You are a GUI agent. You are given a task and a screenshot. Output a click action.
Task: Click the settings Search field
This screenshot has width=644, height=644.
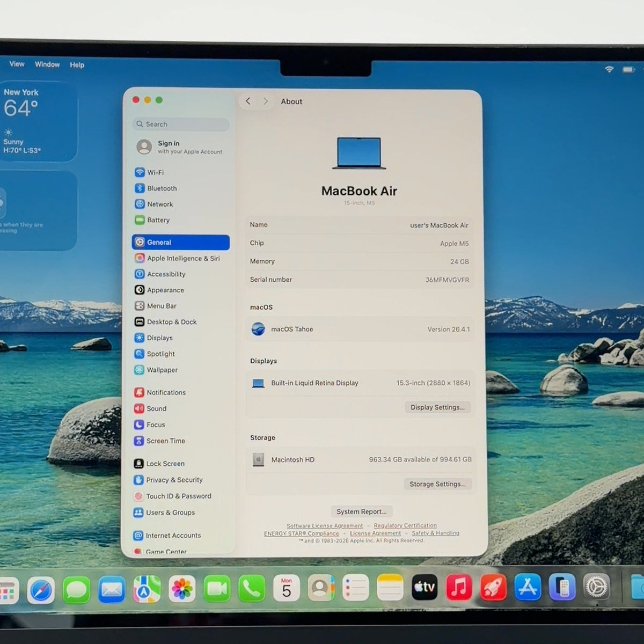click(x=180, y=124)
